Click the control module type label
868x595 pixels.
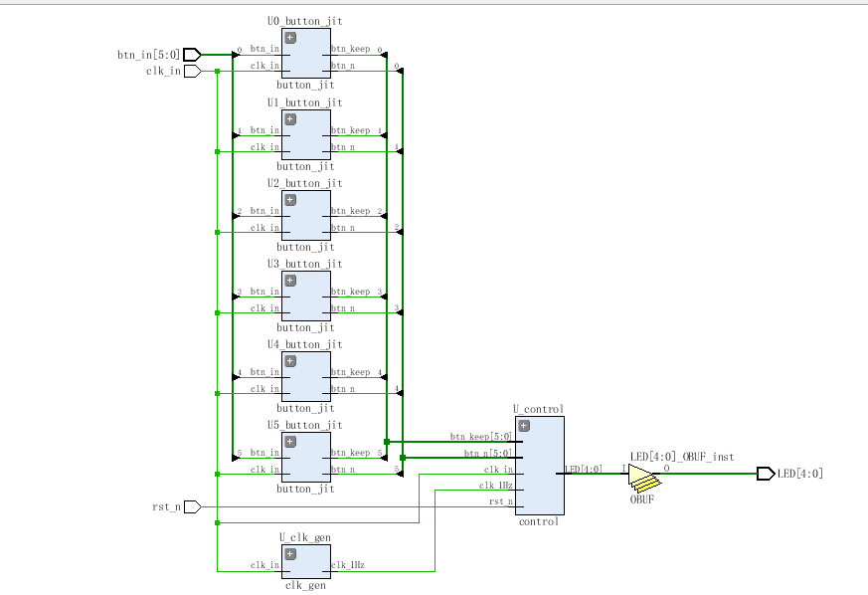point(539,521)
